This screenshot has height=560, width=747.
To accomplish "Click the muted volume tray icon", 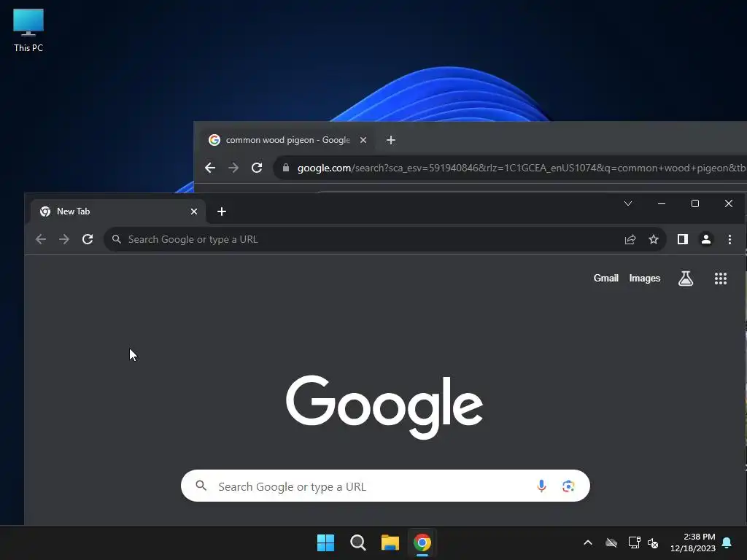I will [x=653, y=542].
